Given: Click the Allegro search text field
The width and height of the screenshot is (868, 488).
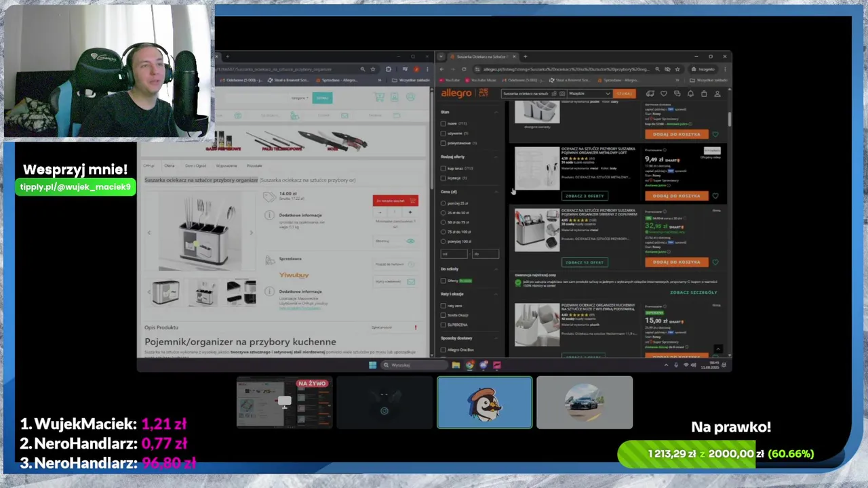Looking at the screenshot, I should coord(526,94).
